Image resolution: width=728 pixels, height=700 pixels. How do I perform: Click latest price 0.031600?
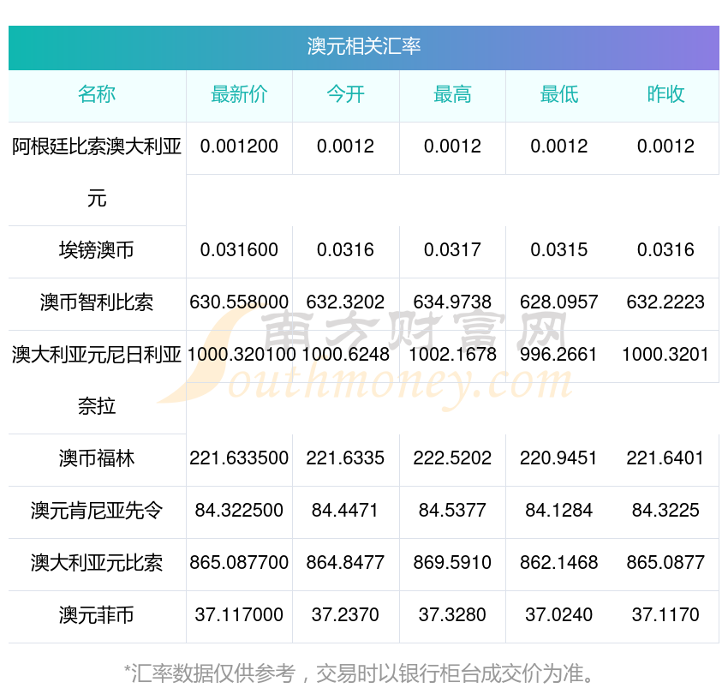pos(239,250)
